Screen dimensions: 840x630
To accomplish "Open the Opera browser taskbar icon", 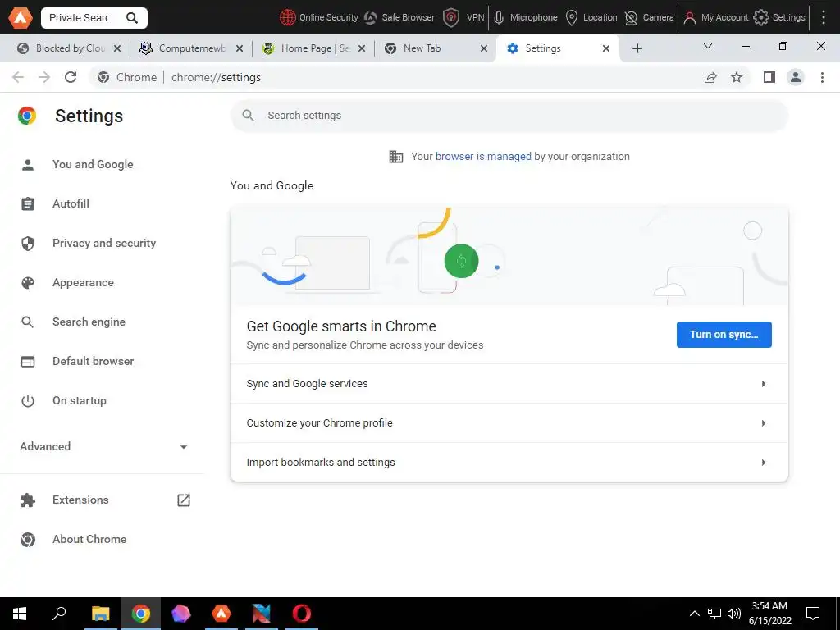I will pos(302,614).
